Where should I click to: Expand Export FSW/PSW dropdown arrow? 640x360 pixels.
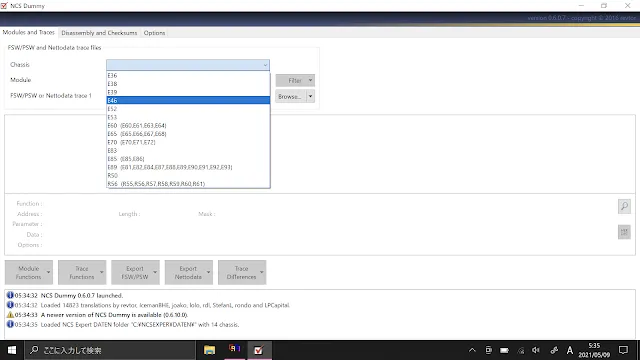coord(155,273)
